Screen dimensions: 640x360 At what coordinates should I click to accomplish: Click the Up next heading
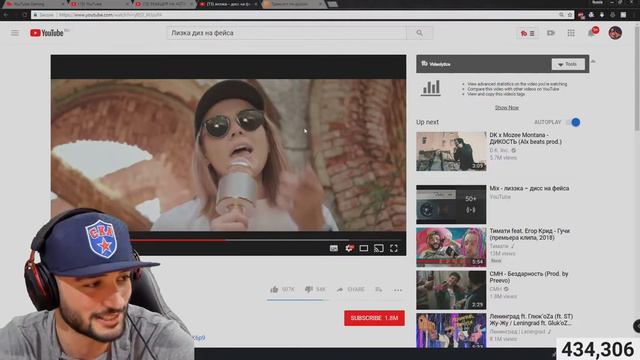pos(427,122)
